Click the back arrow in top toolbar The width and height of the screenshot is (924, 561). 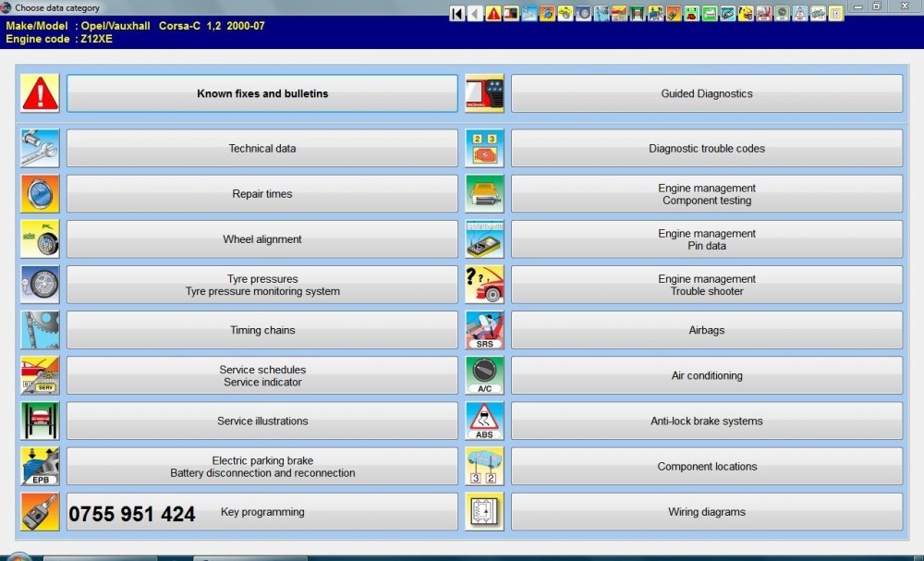point(475,14)
